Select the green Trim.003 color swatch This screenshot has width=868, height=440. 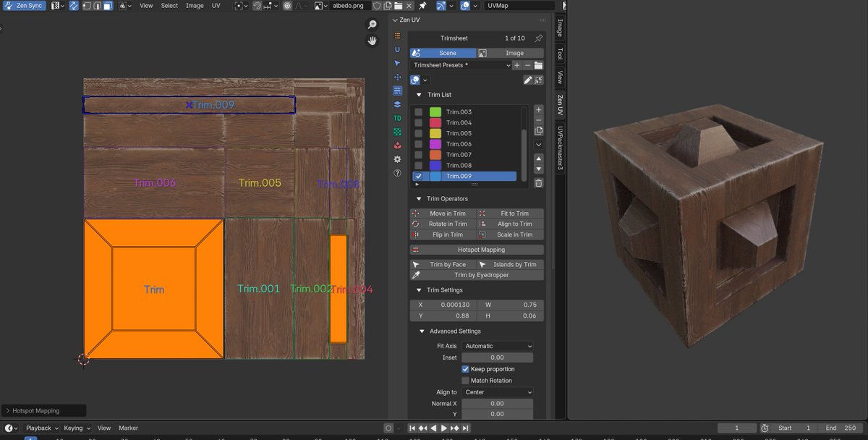pyautogui.click(x=435, y=112)
